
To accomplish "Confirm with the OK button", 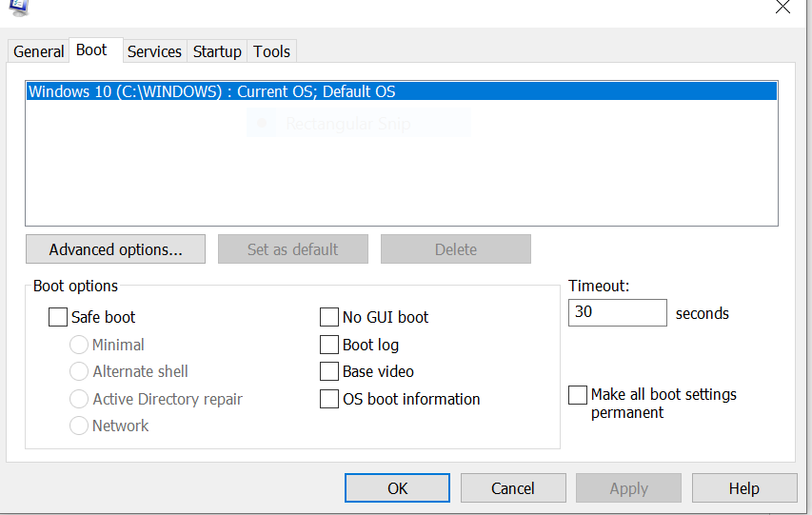I will 397,488.
